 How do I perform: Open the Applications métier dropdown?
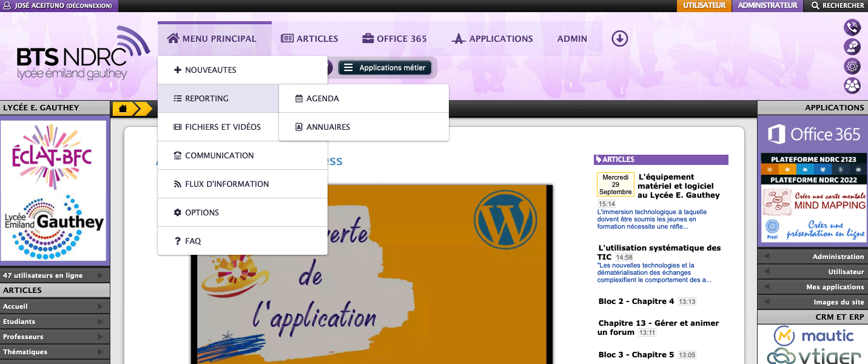[385, 68]
